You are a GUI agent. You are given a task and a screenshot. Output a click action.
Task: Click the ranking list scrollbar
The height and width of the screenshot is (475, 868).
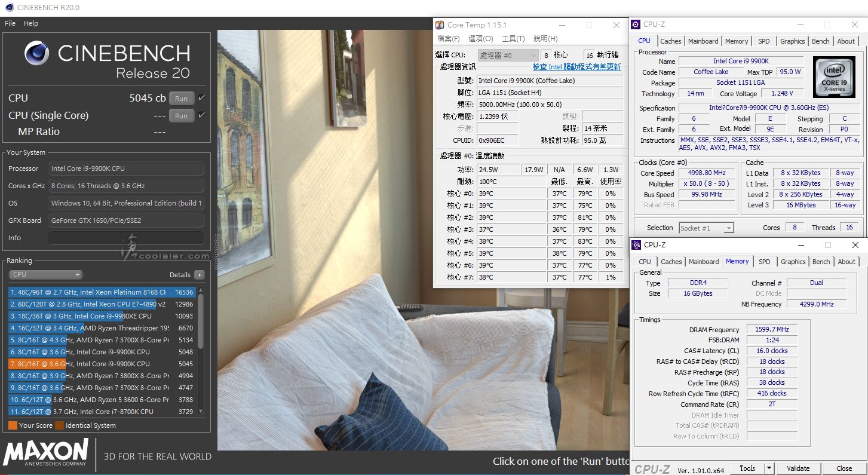point(201,351)
